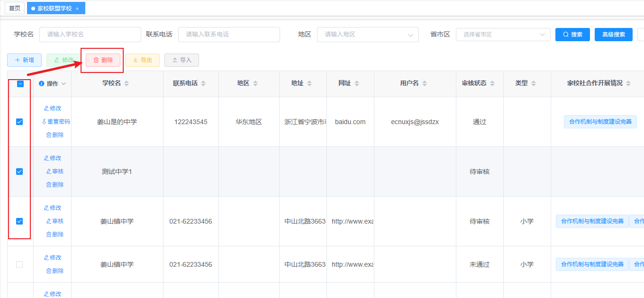The width and height of the screenshot is (644, 298).
Task: Sort by 联系电话 column arrows
Action: tap(203, 83)
